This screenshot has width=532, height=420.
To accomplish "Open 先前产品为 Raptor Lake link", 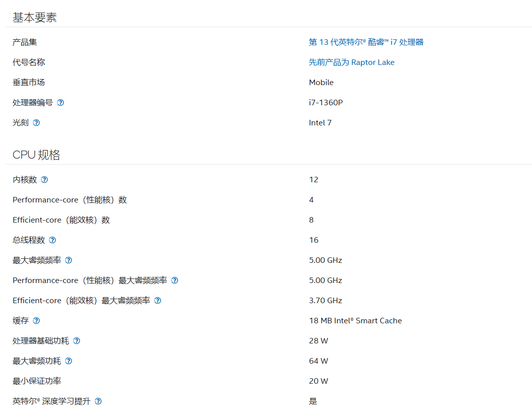I will point(351,62).
